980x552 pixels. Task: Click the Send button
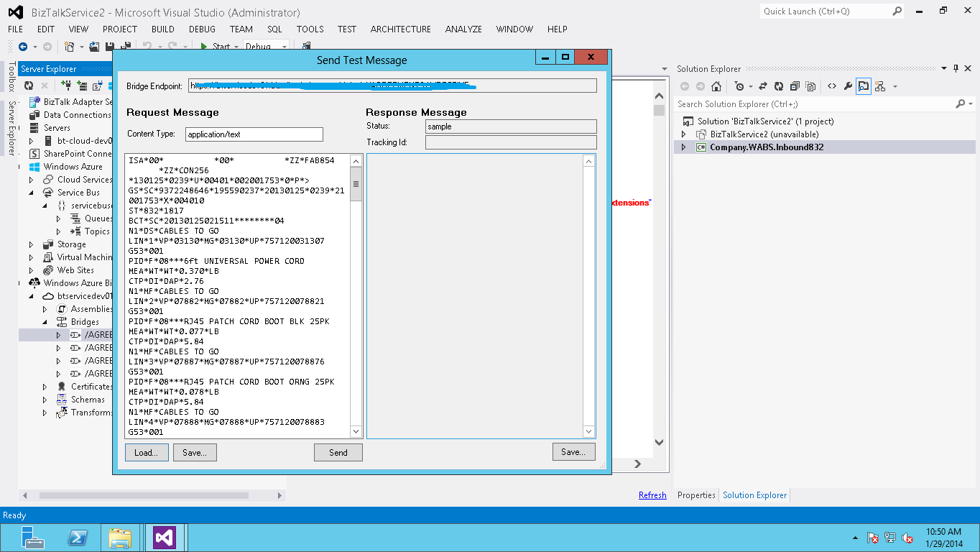[338, 452]
